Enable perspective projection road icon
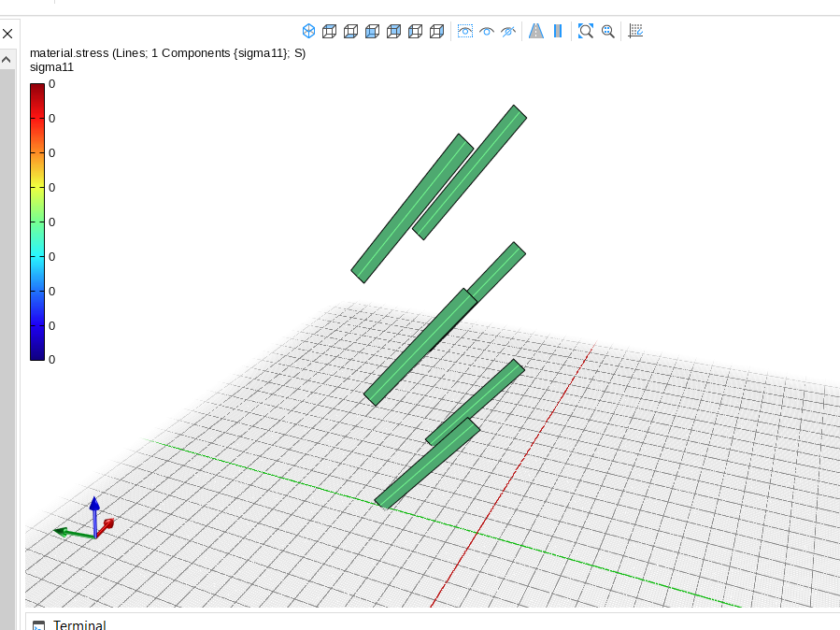 click(x=535, y=31)
